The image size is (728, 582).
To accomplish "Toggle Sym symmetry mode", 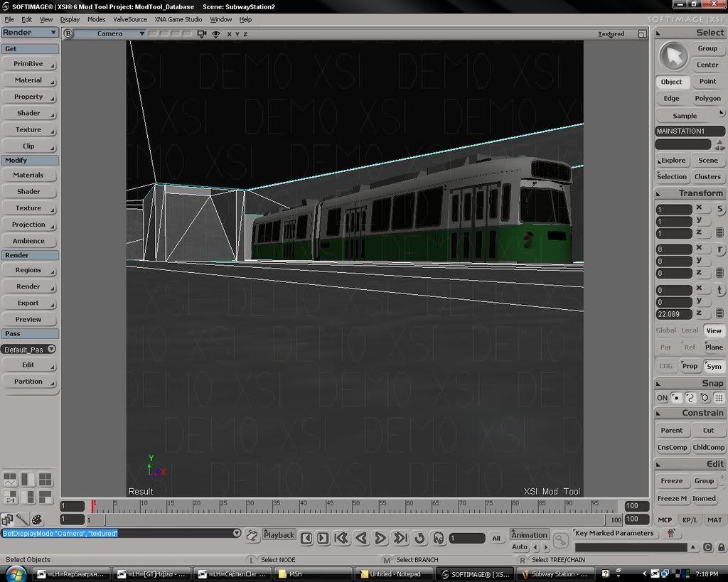I will click(714, 366).
